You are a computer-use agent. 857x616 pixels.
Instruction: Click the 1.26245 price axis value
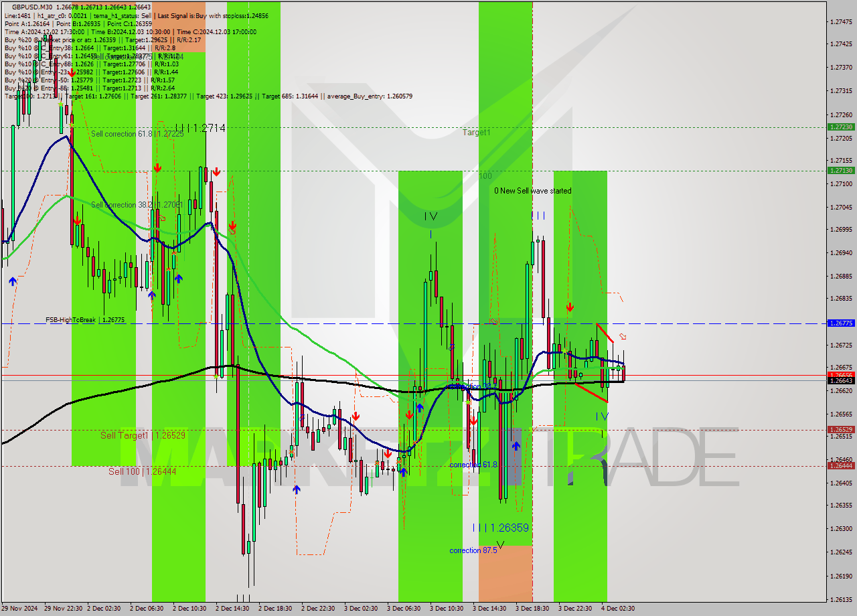click(x=840, y=552)
